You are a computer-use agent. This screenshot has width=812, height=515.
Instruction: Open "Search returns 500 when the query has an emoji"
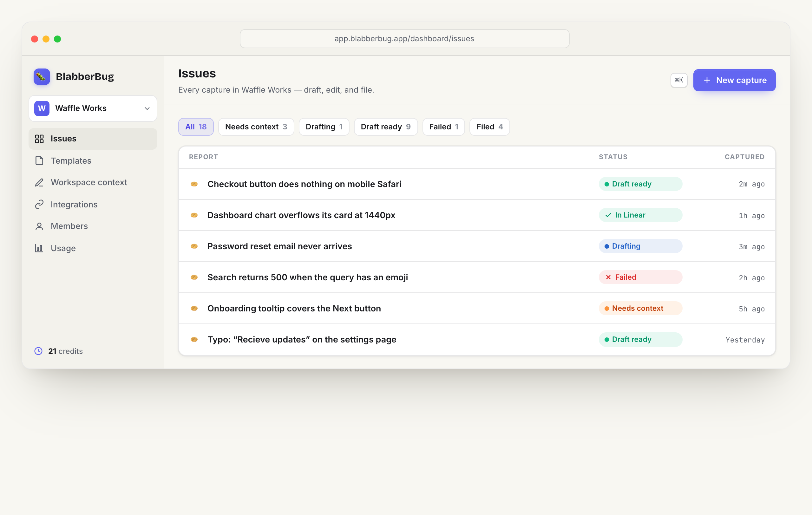pyautogui.click(x=308, y=277)
